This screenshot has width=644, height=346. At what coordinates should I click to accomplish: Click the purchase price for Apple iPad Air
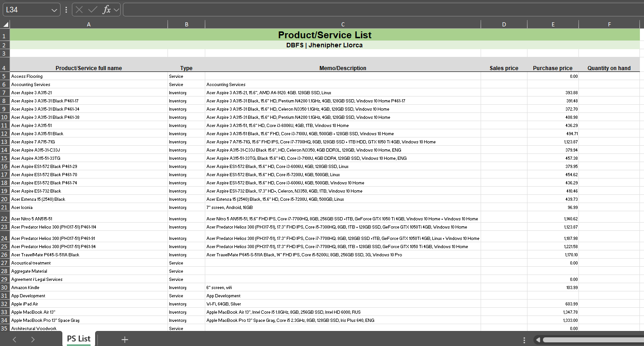click(x=553, y=304)
